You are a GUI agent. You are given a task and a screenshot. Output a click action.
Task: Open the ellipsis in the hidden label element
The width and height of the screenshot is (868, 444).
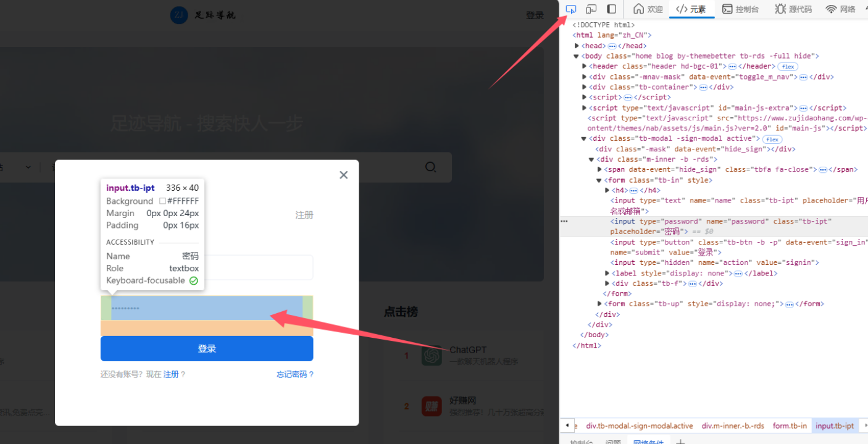738,274
